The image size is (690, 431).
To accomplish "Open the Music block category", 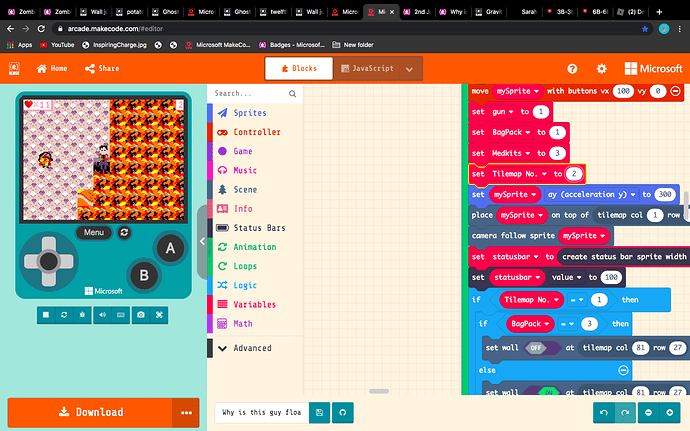I will pyautogui.click(x=255, y=170).
